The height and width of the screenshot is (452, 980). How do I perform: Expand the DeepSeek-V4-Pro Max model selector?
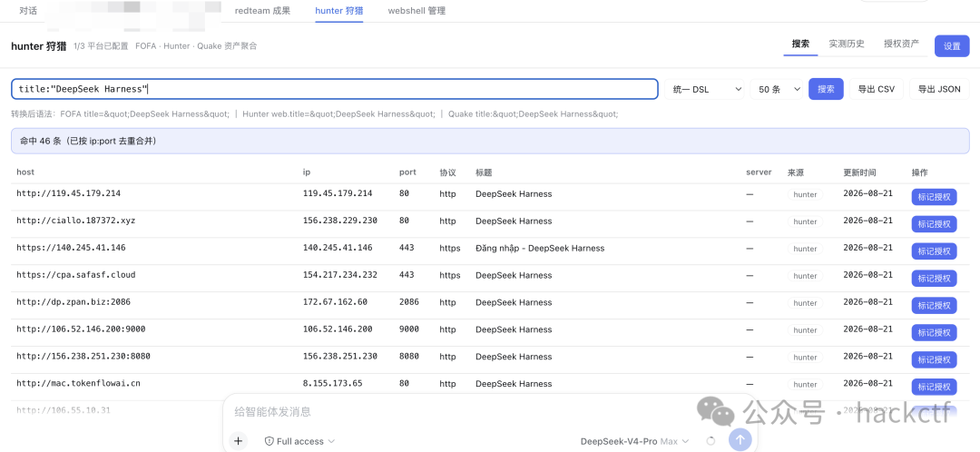(x=635, y=441)
